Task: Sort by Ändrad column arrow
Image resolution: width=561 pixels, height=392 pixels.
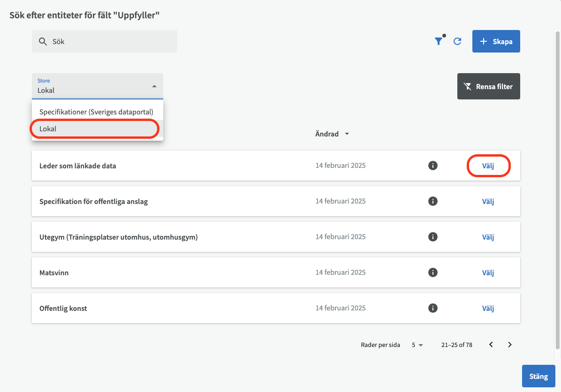Action: [347, 134]
